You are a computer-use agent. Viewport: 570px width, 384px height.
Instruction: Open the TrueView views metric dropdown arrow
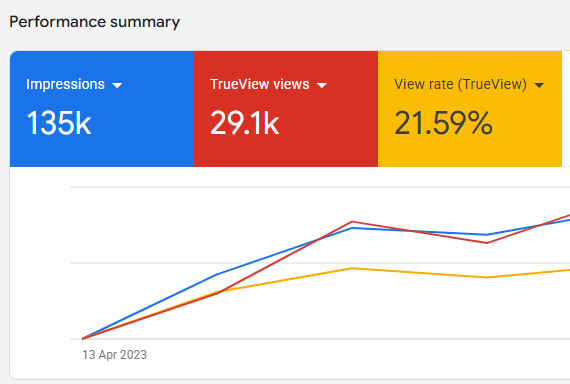coord(322,85)
